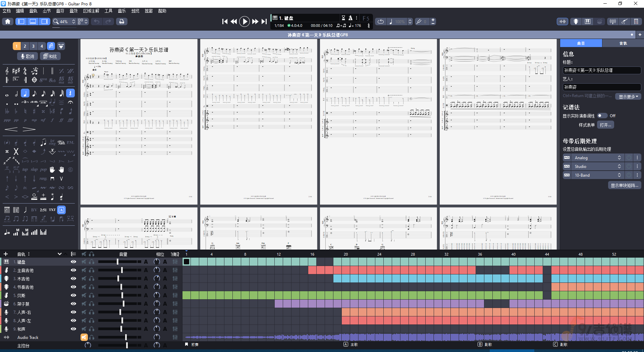Apply the crescendo hairpin
The height and width of the screenshot is (352, 644).
pyautogui.click(x=11, y=129)
